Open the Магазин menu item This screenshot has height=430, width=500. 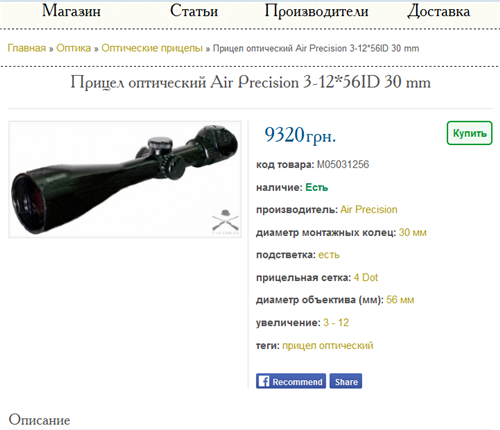tap(71, 11)
